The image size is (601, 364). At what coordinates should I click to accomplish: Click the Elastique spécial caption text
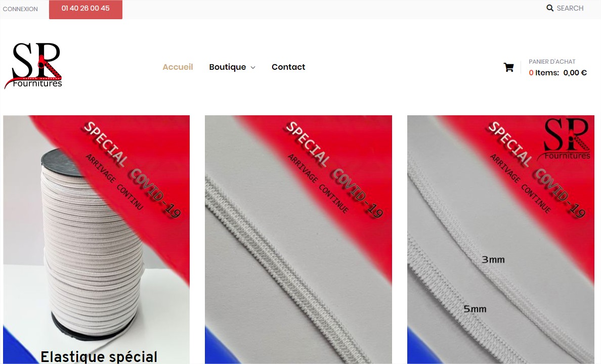[x=99, y=357]
